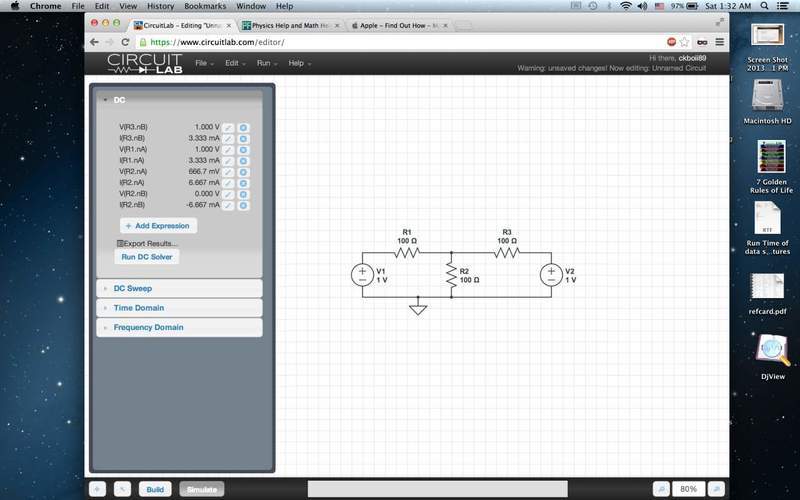
Task: Click the zoom in magnifier right of 80%
Action: point(716,489)
